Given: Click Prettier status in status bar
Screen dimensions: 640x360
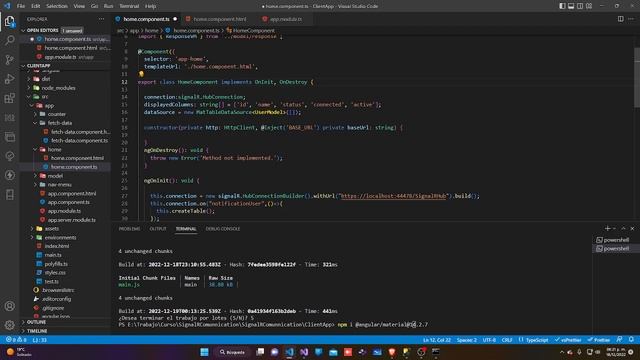Looking at the screenshot, I should coord(599,340).
